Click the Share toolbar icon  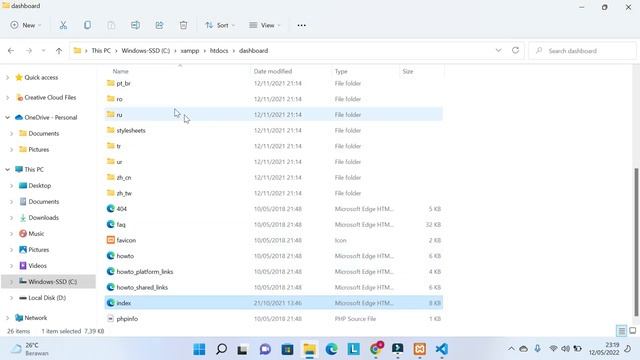[159, 25]
